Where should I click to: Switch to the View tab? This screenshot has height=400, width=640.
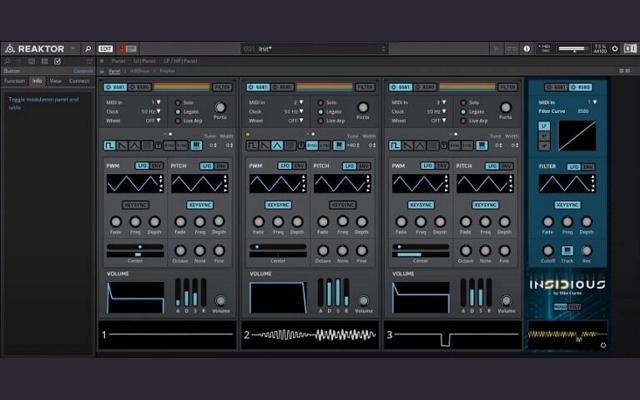coord(56,81)
